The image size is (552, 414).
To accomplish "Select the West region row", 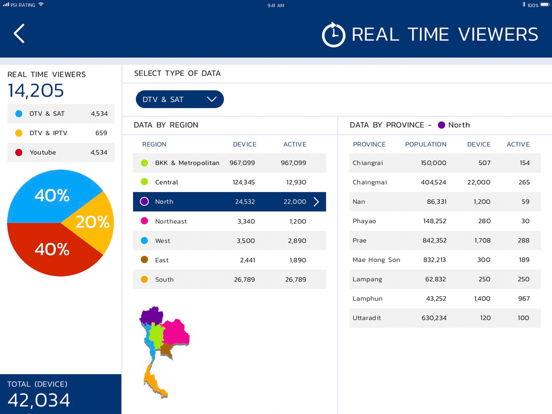I will point(230,240).
